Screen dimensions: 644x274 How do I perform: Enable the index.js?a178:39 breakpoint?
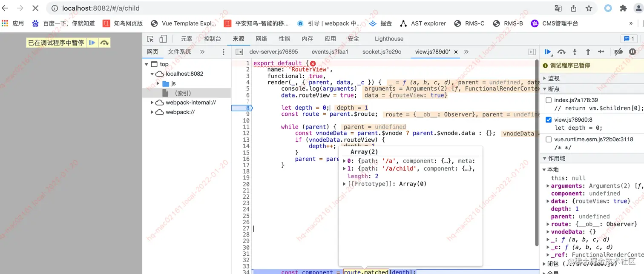(x=549, y=100)
